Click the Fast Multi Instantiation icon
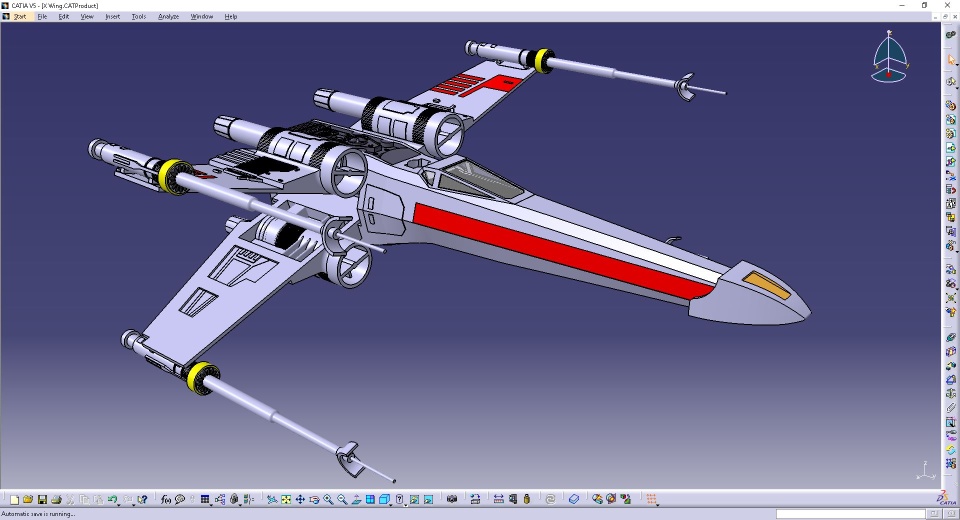Image resolution: width=960 pixels, height=520 pixels. (x=950, y=246)
